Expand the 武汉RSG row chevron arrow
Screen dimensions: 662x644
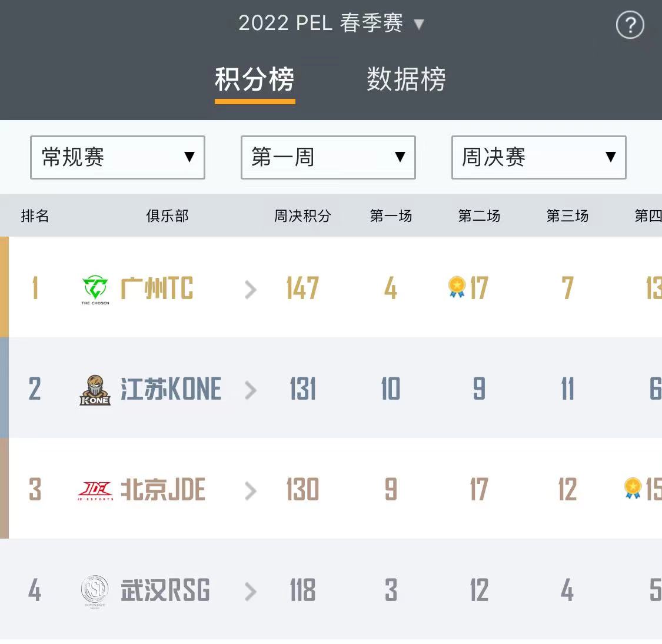coord(251,591)
